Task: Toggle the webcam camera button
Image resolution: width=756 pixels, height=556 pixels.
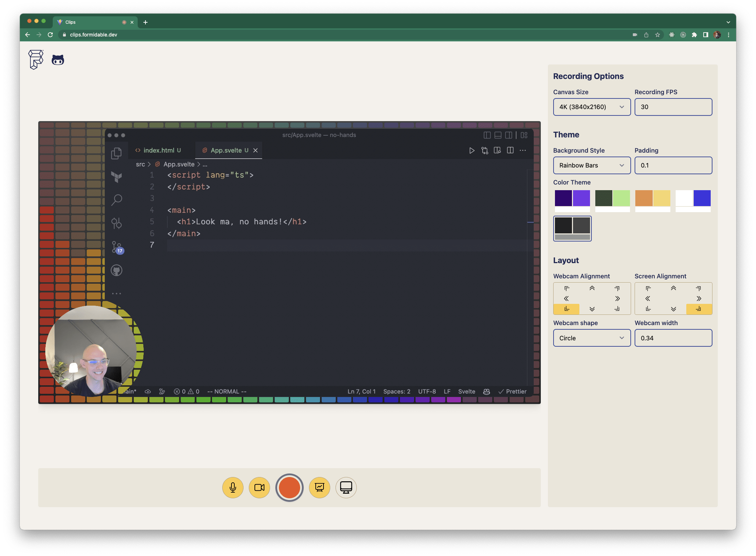Action: coord(259,488)
